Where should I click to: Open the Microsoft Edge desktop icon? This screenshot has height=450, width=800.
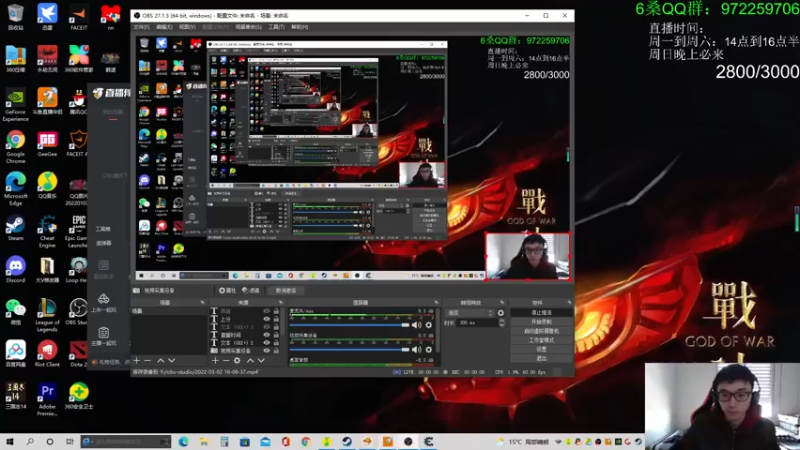pyautogui.click(x=15, y=189)
